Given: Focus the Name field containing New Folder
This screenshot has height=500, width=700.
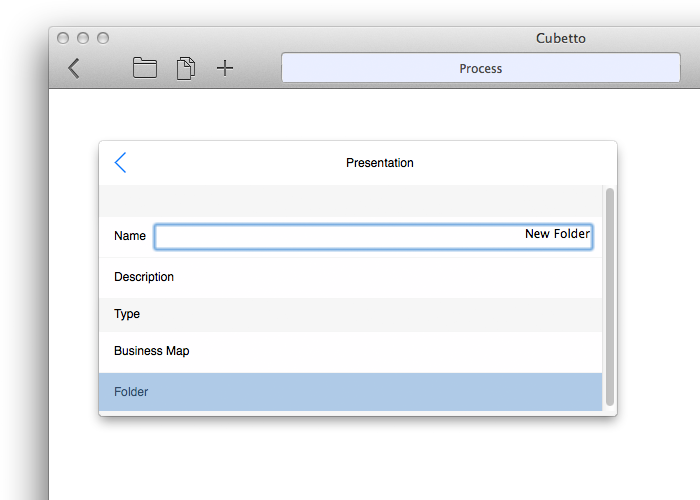Looking at the screenshot, I should (x=374, y=237).
